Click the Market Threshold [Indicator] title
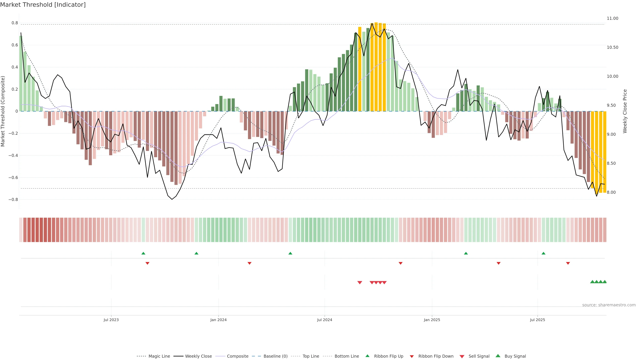Screen dimensions: 644x362 tap(43, 5)
